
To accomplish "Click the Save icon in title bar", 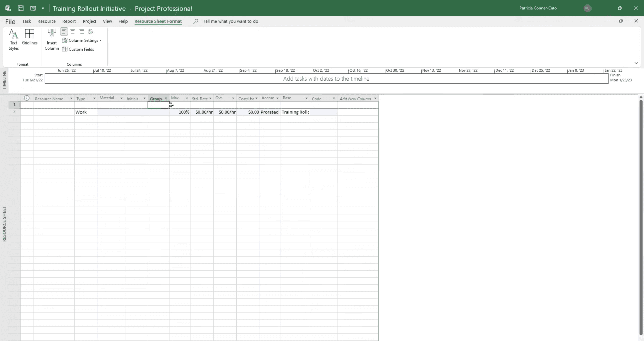I will tap(21, 8).
